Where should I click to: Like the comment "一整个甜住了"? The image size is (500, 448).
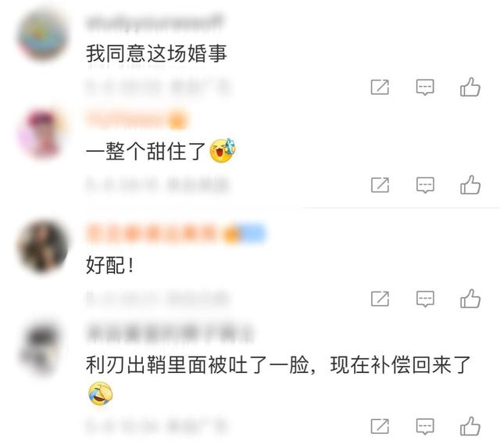pos(470,185)
